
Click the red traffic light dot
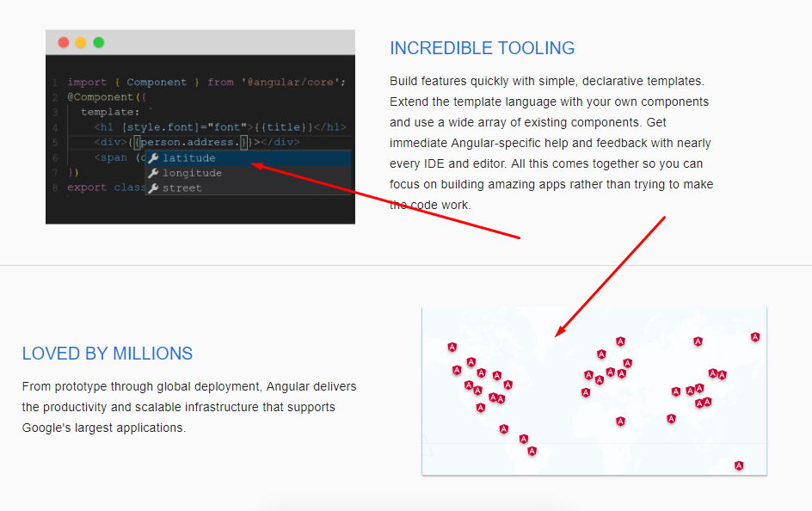pos(64,40)
